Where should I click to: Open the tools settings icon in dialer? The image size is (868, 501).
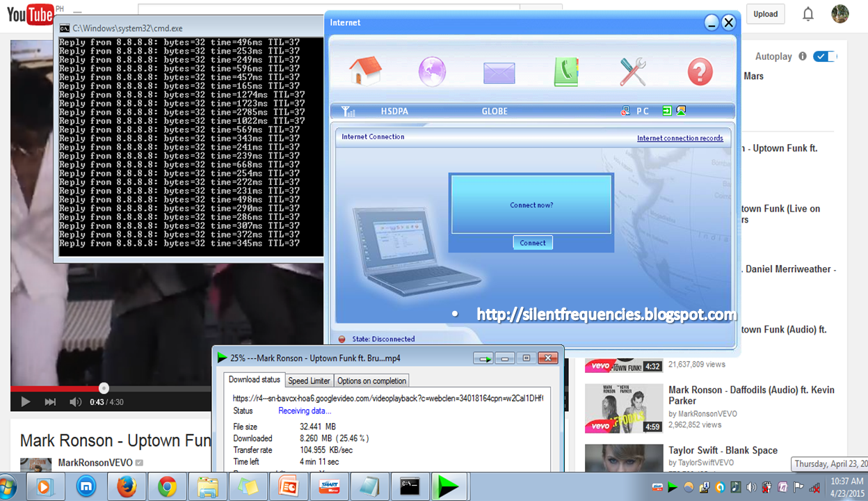pyautogui.click(x=633, y=72)
